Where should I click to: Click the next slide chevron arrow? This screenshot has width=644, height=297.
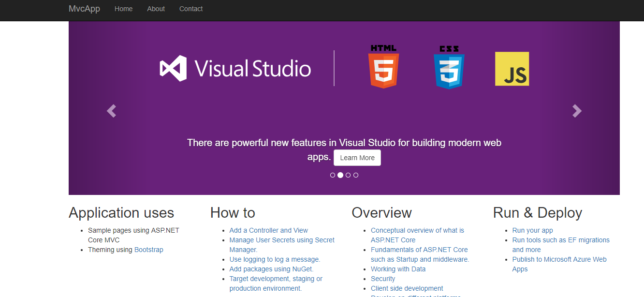tap(577, 111)
